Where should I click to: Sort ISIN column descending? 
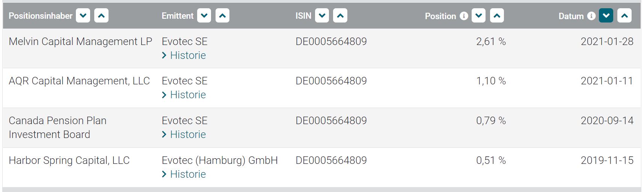click(x=322, y=16)
